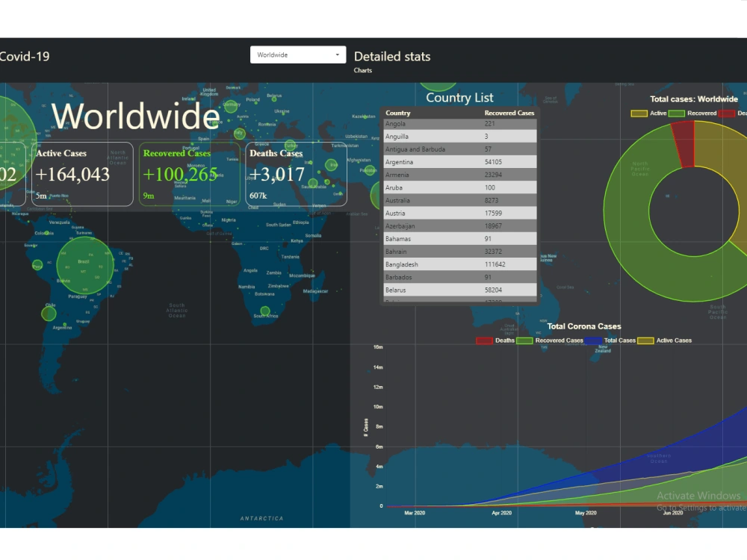Click the large Worldwide heading

tap(135, 116)
